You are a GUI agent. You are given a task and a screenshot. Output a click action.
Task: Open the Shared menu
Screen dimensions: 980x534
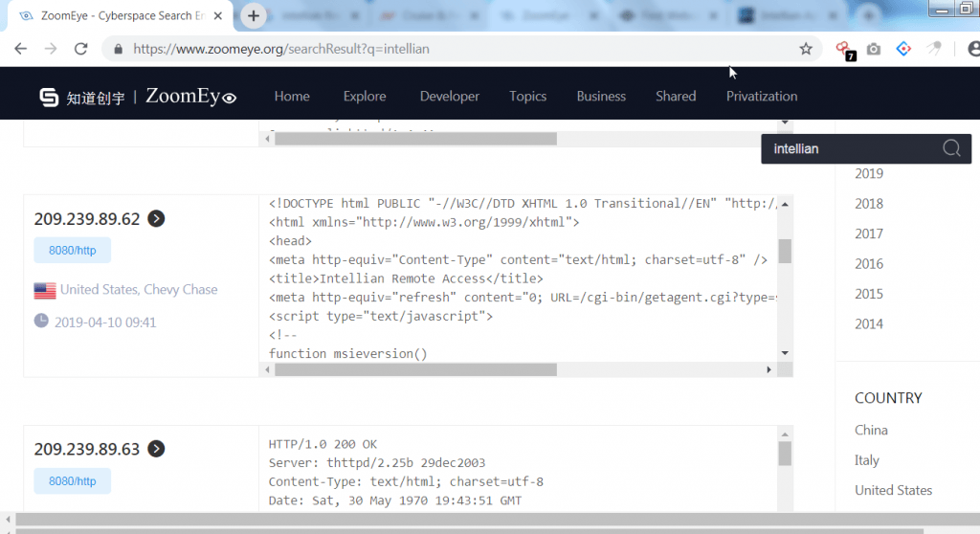pos(676,97)
